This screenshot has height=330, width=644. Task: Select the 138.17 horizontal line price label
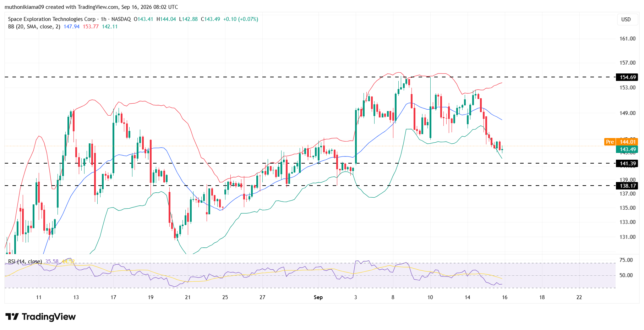628,186
